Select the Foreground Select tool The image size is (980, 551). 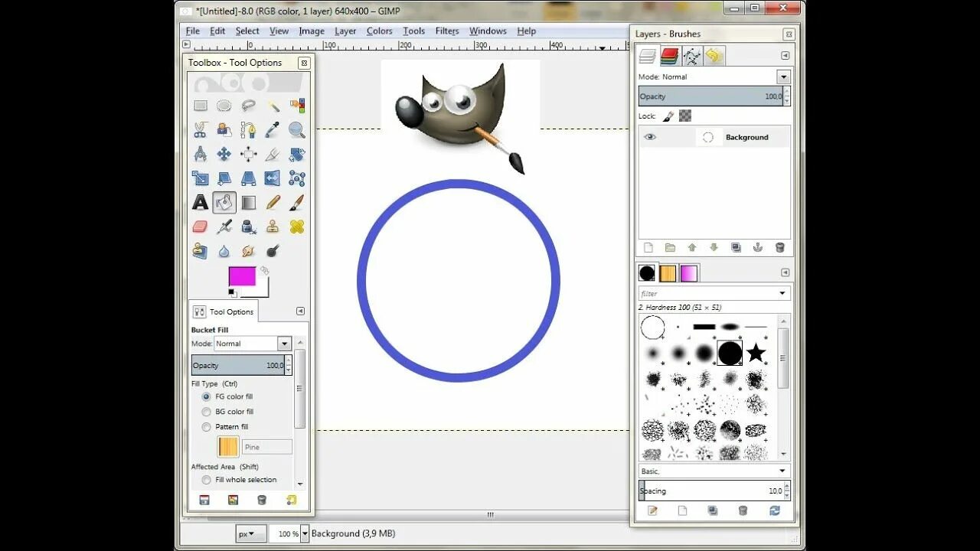point(224,130)
